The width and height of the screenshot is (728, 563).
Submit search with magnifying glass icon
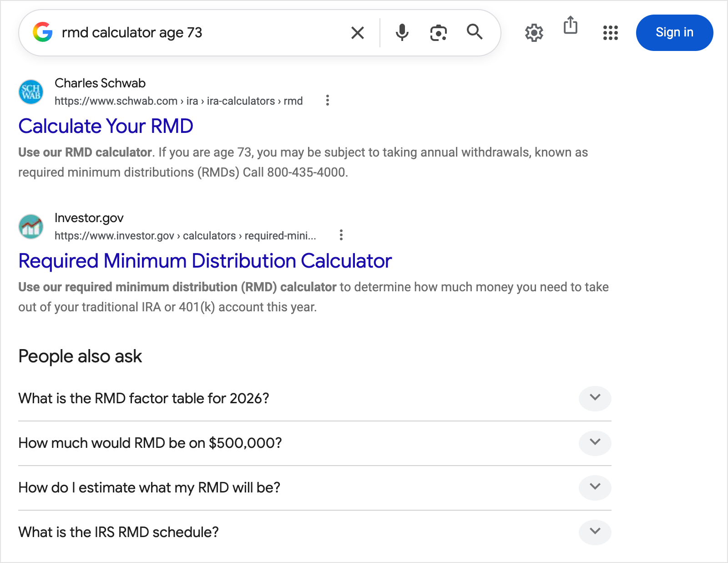tap(475, 32)
